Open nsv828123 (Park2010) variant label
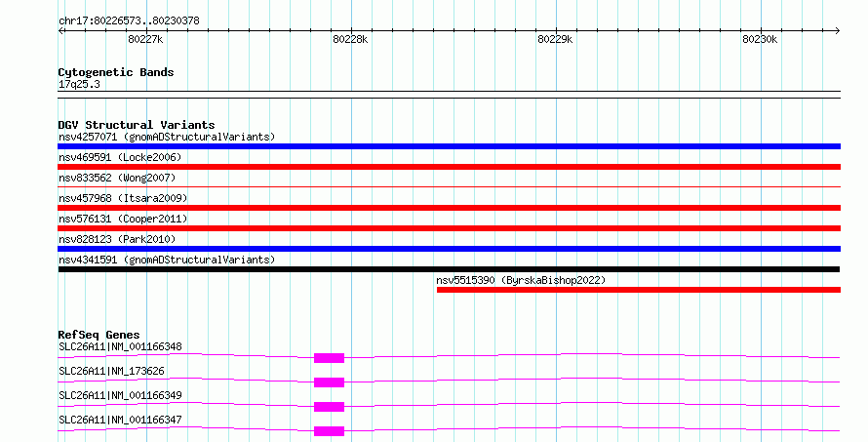 click(117, 239)
